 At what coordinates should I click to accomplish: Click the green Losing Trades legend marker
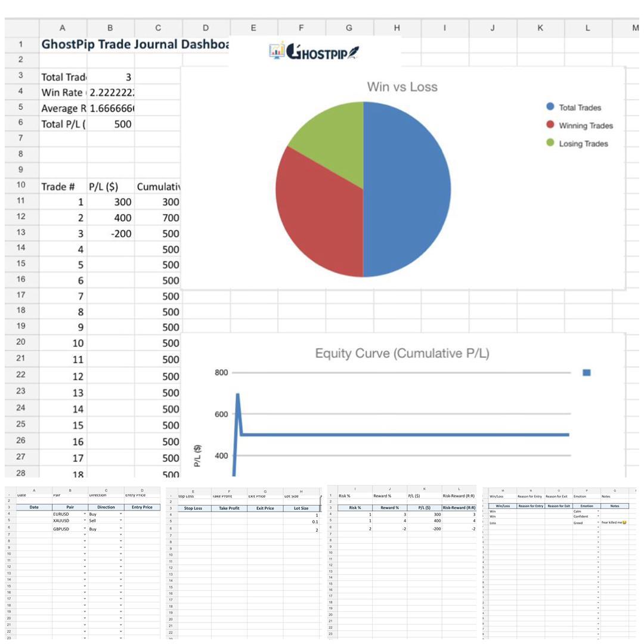pos(550,143)
